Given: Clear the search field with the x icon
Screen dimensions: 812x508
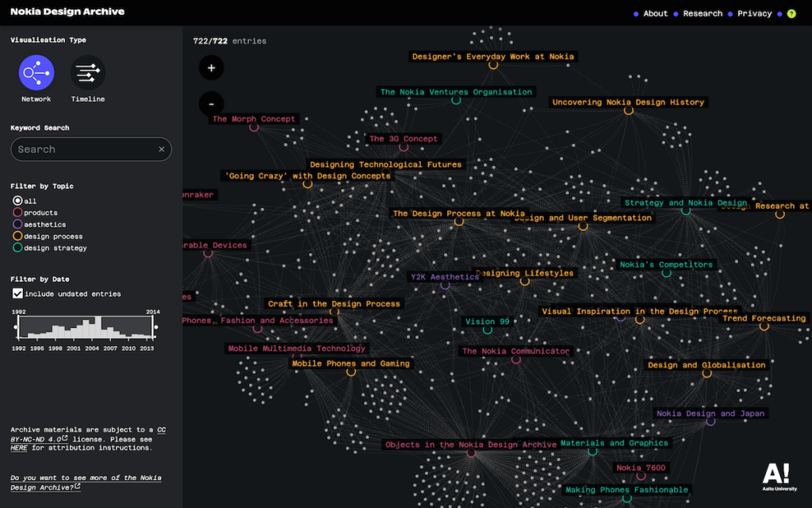Looking at the screenshot, I should pos(161,149).
